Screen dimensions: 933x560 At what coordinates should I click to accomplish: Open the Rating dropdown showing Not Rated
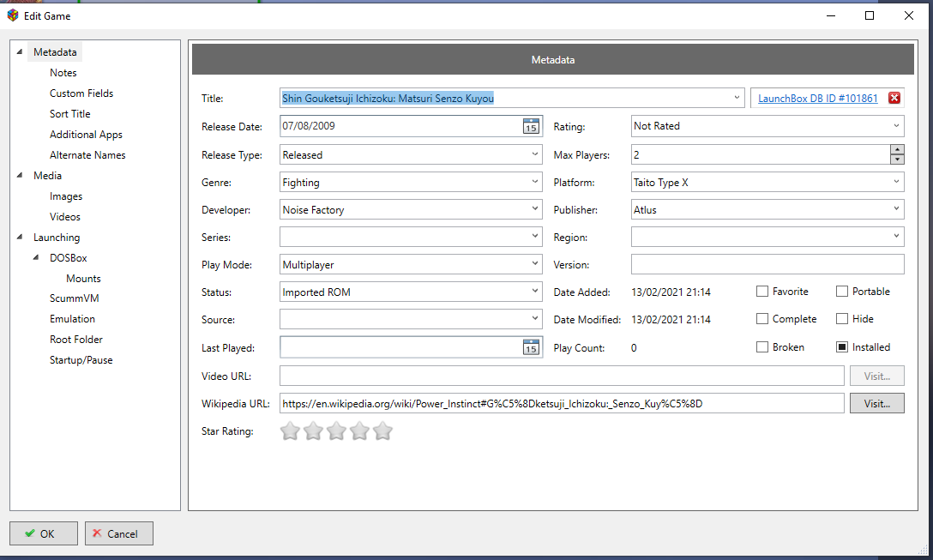(x=767, y=126)
